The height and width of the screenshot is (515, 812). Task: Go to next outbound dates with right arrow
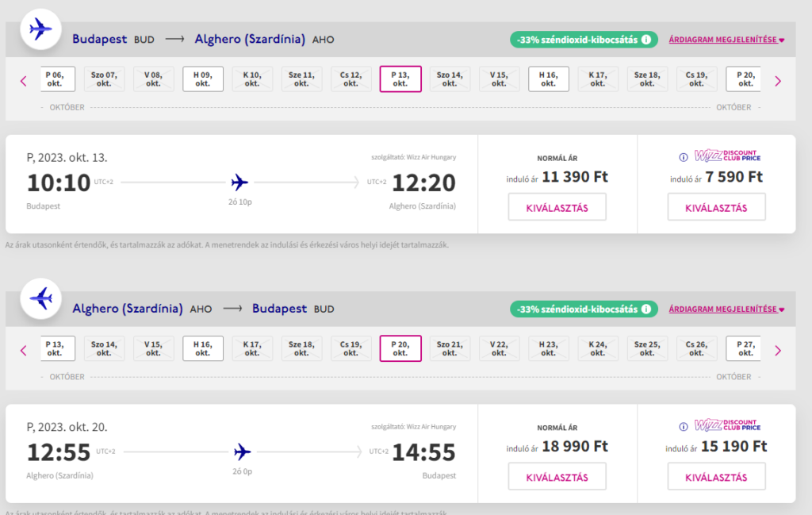pyautogui.click(x=777, y=80)
